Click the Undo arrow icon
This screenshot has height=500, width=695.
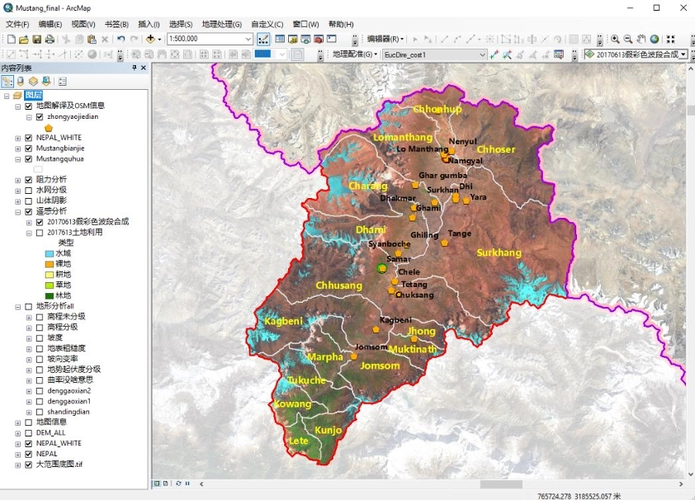click(120, 39)
